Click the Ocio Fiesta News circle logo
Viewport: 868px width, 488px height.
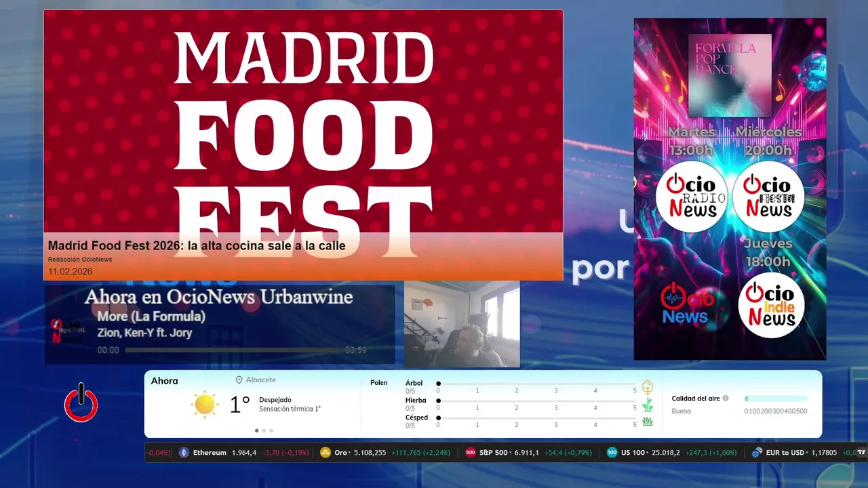[768, 197]
